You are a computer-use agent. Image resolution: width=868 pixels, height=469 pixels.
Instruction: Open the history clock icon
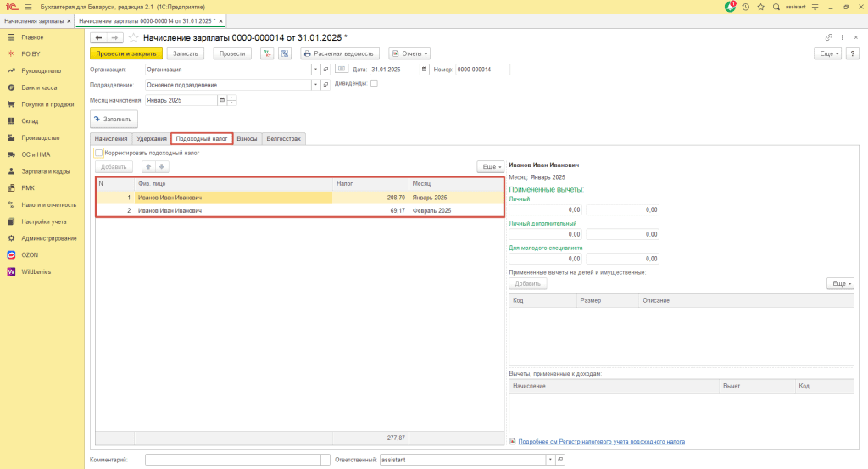(745, 6)
